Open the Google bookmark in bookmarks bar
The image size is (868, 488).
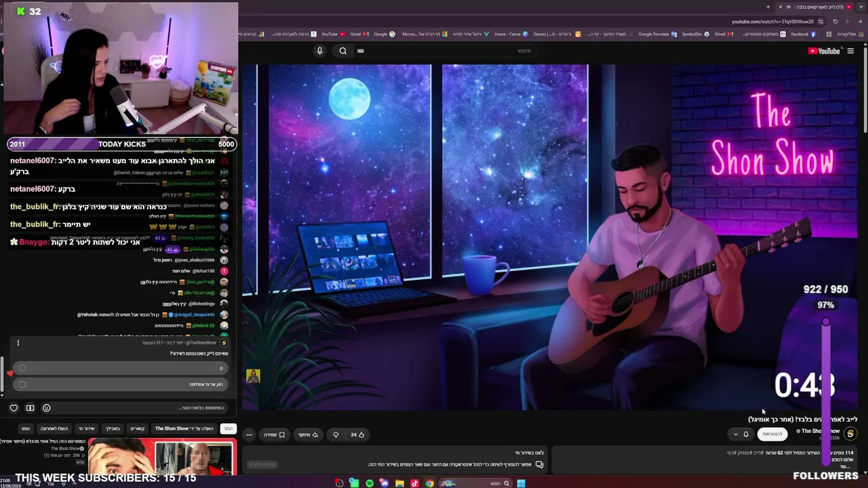383,34
